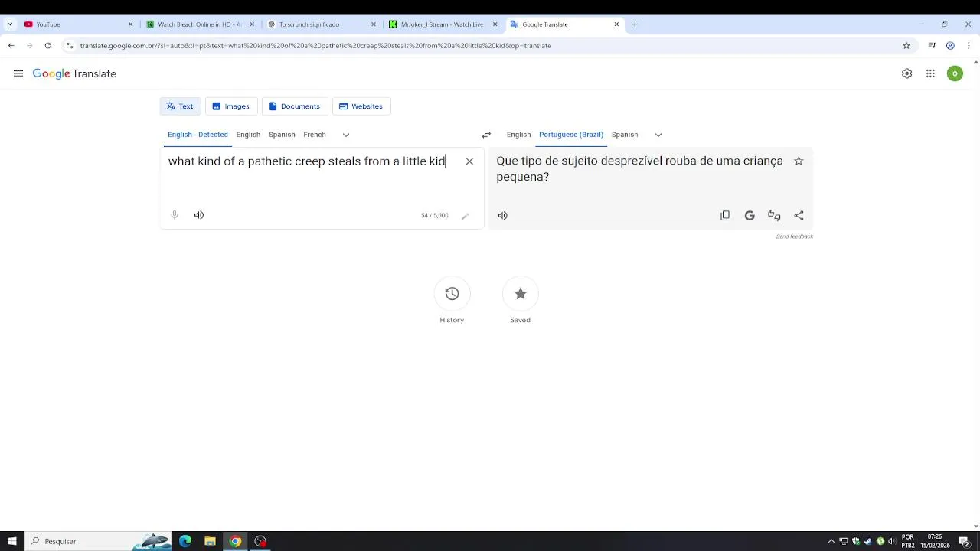The height and width of the screenshot is (551, 980).
Task: Switch to MrJoker_J Stream tab
Action: pyautogui.click(x=442, y=24)
